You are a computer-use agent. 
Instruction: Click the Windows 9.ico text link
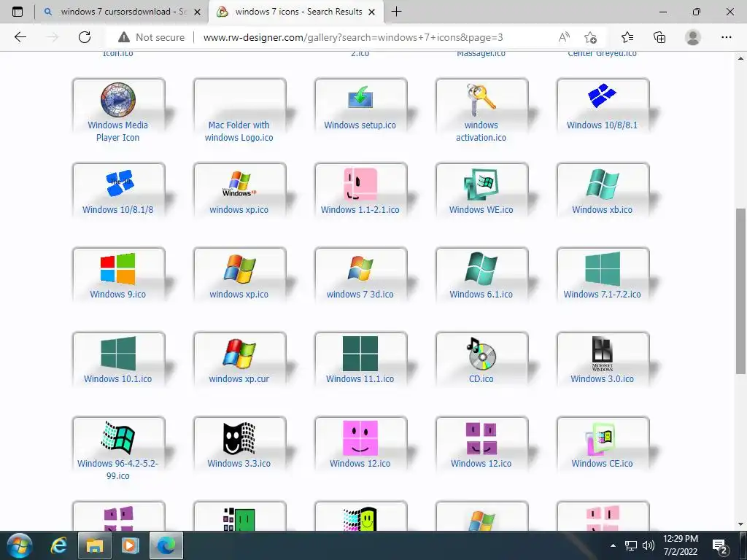pyautogui.click(x=118, y=295)
